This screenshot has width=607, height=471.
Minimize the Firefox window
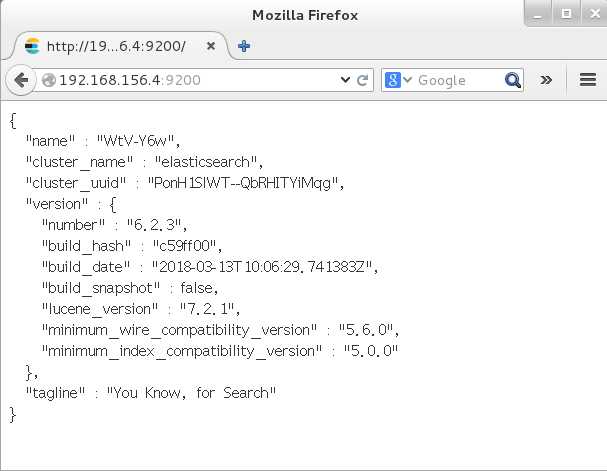point(537,14)
